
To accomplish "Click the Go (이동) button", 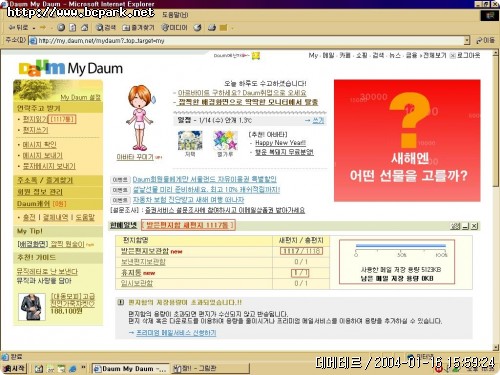I will coord(485,41).
